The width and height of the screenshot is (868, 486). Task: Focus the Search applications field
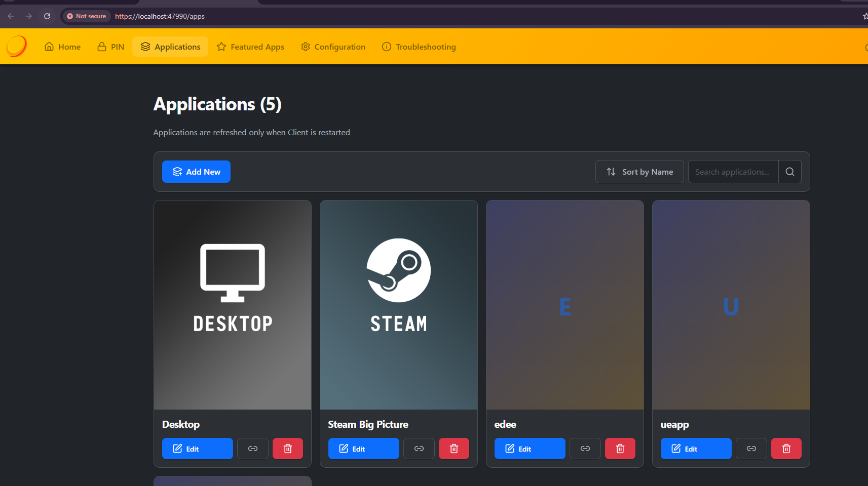733,172
